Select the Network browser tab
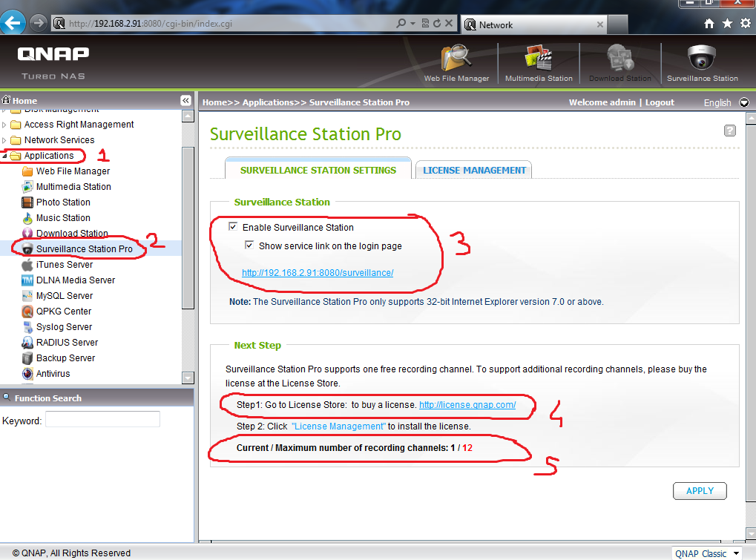Viewport: 756px width, 560px height. coord(534,24)
